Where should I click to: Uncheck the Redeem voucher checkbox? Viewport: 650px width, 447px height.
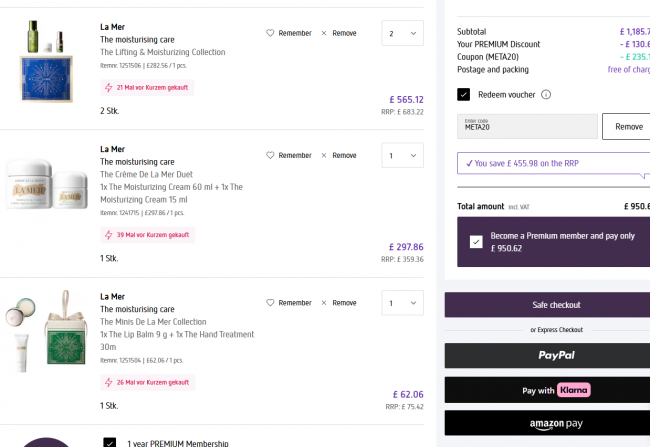pos(464,94)
